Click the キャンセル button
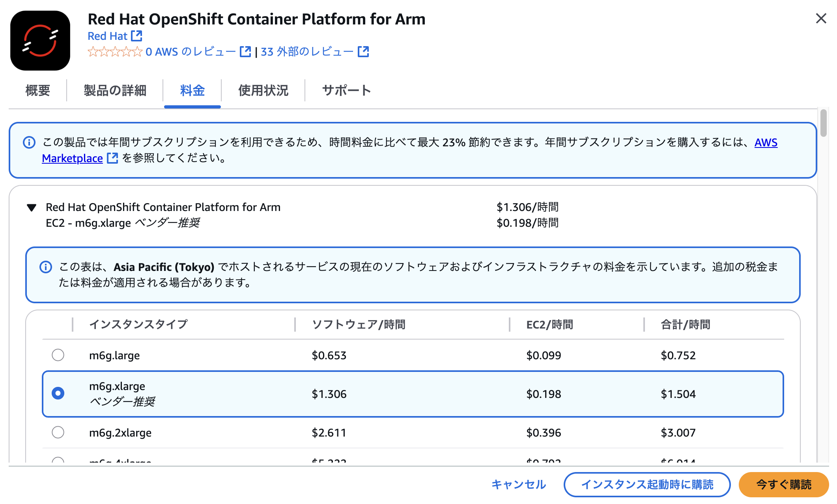Screen dimensions: 837x504 [x=519, y=485]
